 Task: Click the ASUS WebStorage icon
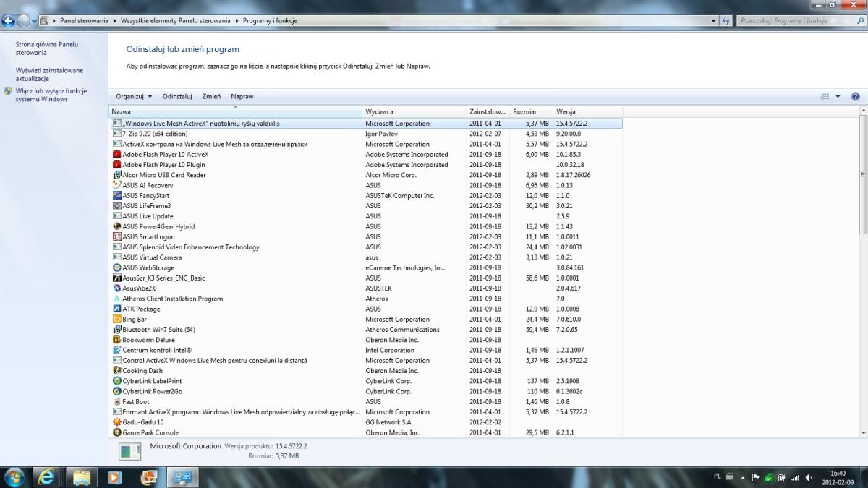pyautogui.click(x=116, y=267)
